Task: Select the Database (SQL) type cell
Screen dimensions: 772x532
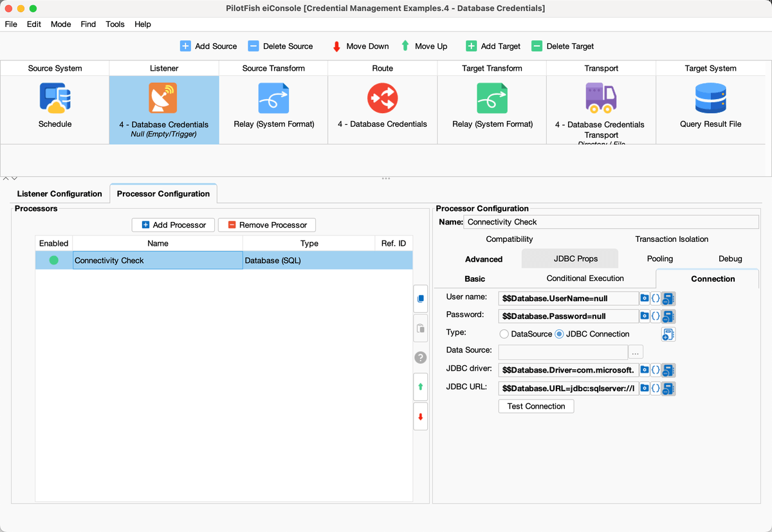Action: pos(309,261)
